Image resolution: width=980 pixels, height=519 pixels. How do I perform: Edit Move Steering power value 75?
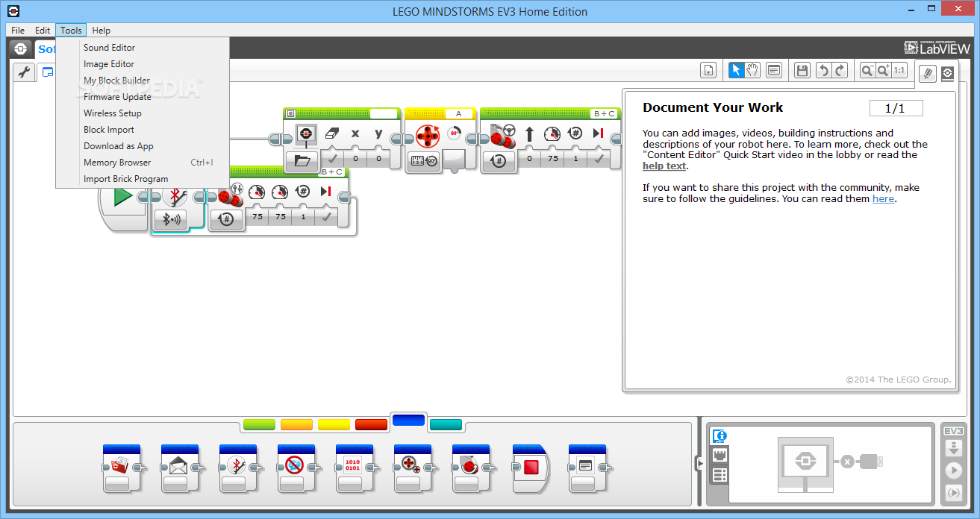pos(553,159)
